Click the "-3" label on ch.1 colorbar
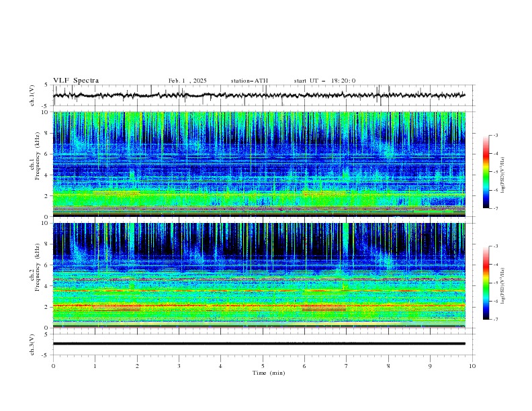This screenshot has height=411, width=532. [x=496, y=135]
